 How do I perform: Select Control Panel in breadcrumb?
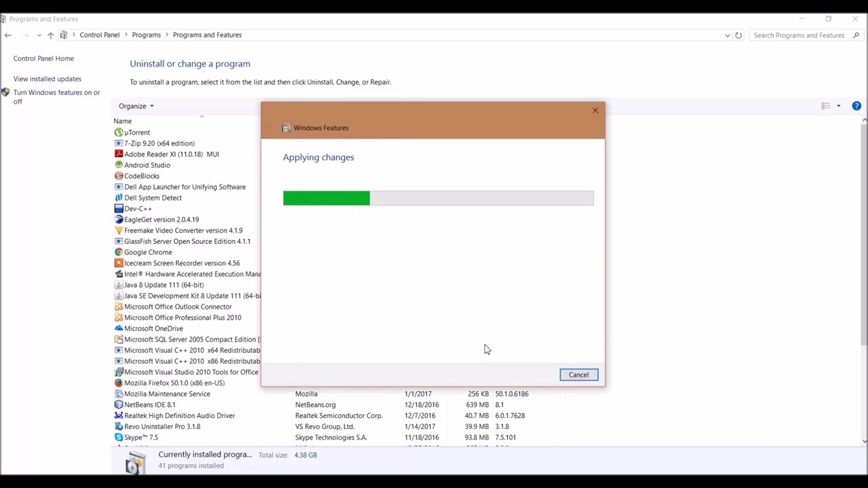[100, 35]
